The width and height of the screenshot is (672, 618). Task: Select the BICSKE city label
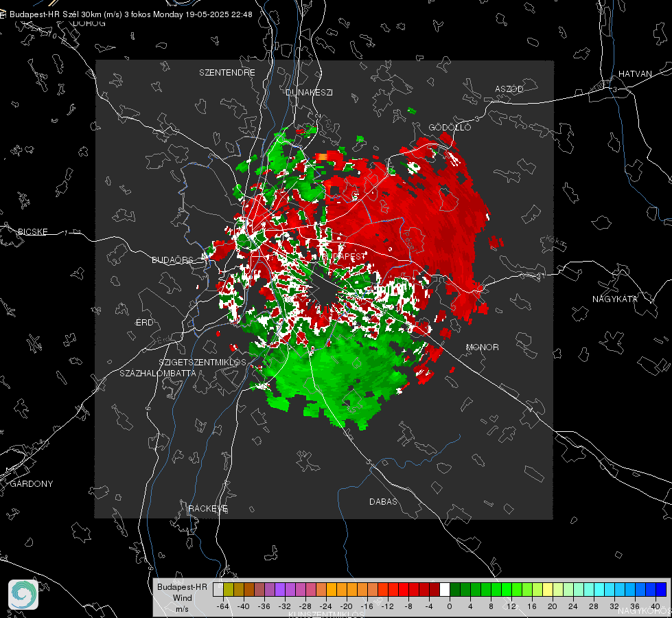click(x=32, y=231)
